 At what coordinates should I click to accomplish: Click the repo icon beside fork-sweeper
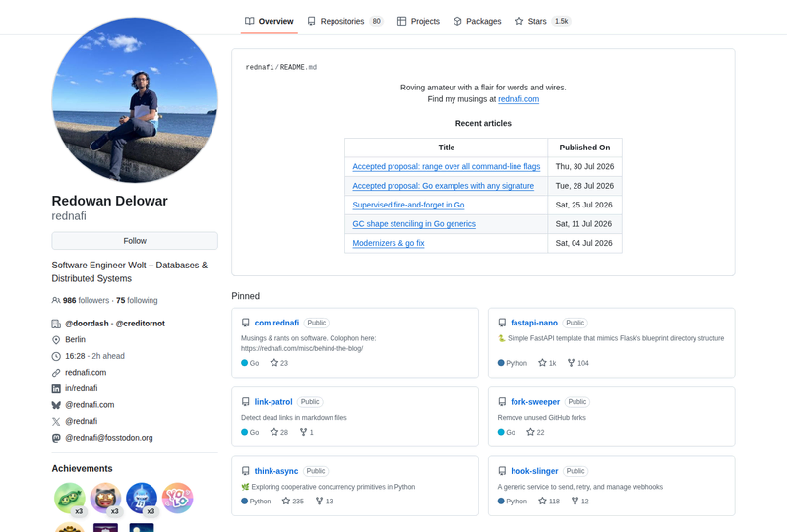coord(502,402)
